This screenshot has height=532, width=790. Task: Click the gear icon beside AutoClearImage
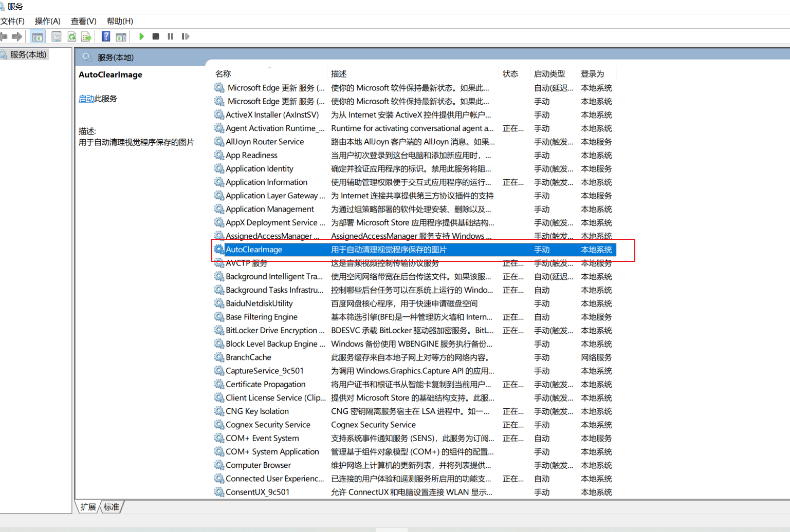point(219,249)
